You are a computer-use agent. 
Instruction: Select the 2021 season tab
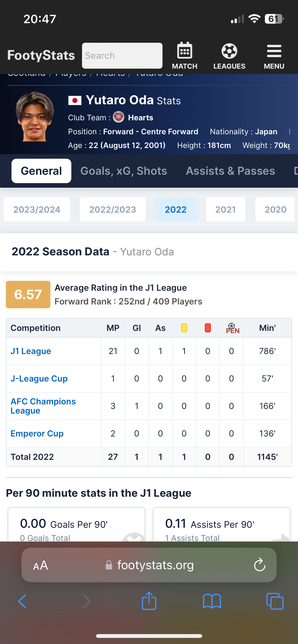pyautogui.click(x=226, y=210)
